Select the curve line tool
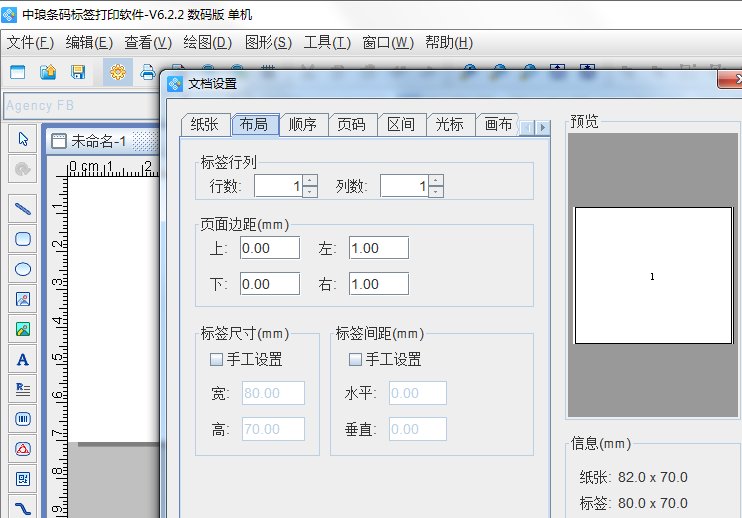This screenshot has width=742, height=518. pos(23,508)
